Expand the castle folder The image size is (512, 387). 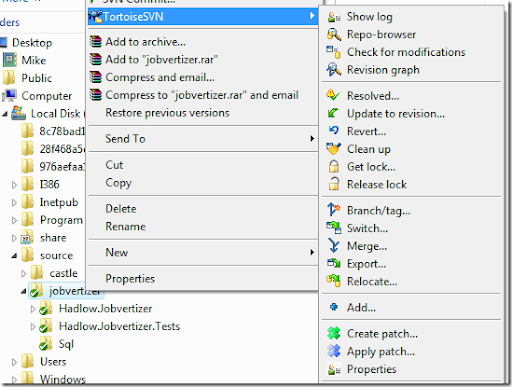tap(23, 274)
